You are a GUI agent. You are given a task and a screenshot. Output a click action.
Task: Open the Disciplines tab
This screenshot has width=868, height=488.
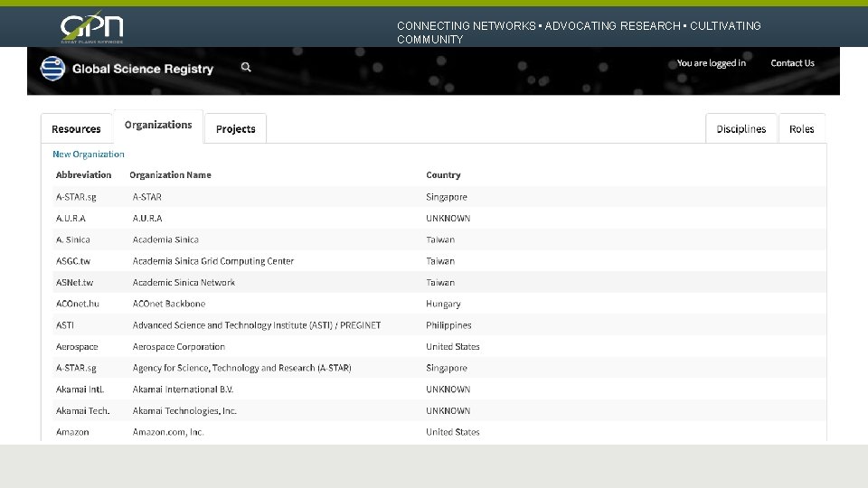[741, 129]
